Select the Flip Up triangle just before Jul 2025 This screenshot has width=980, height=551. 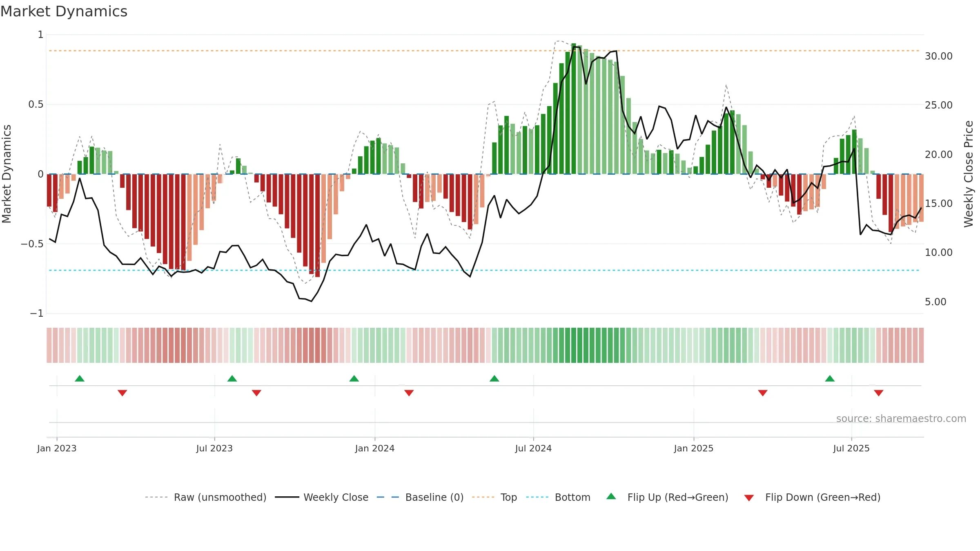coord(830,379)
